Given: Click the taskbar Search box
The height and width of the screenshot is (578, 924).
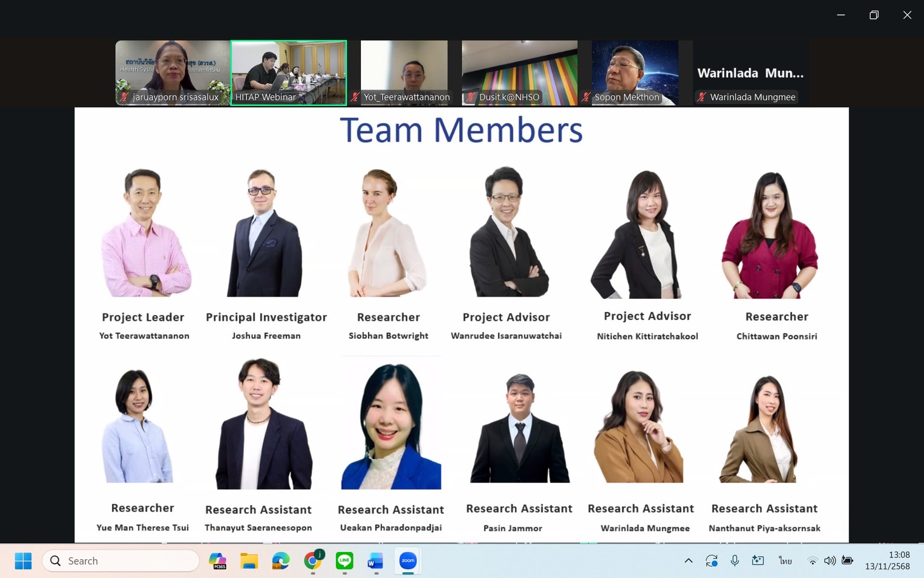Looking at the screenshot, I should pyautogui.click(x=121, y=561).
